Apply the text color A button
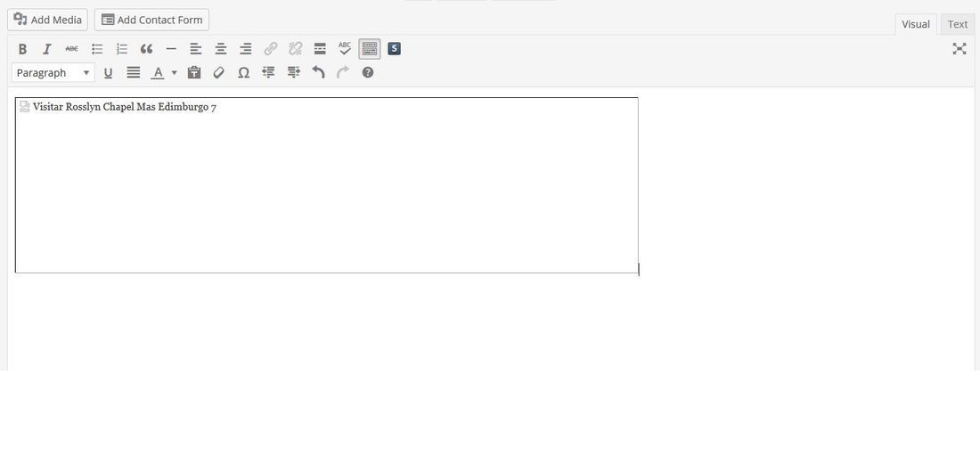The width and height of the screenshot is (980, 452). [x=158, y=72]
